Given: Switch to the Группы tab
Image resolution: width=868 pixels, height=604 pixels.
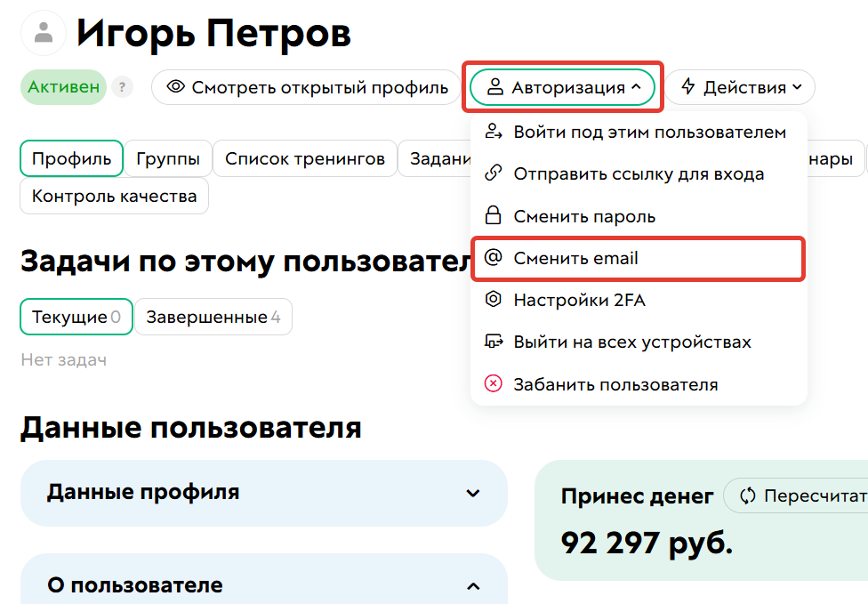Looking at the screenshot, I should pos(168,158).
